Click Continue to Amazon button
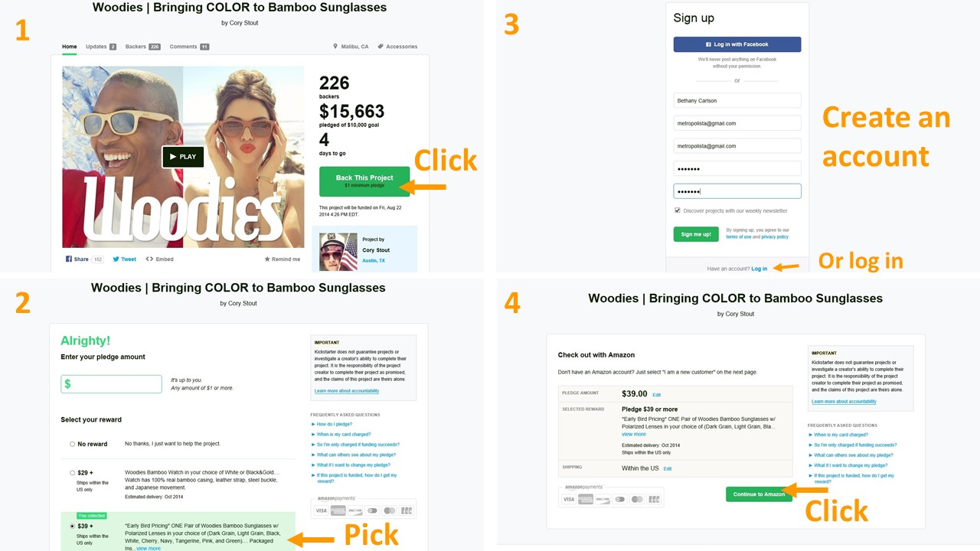980x551 pixels. 759,494
